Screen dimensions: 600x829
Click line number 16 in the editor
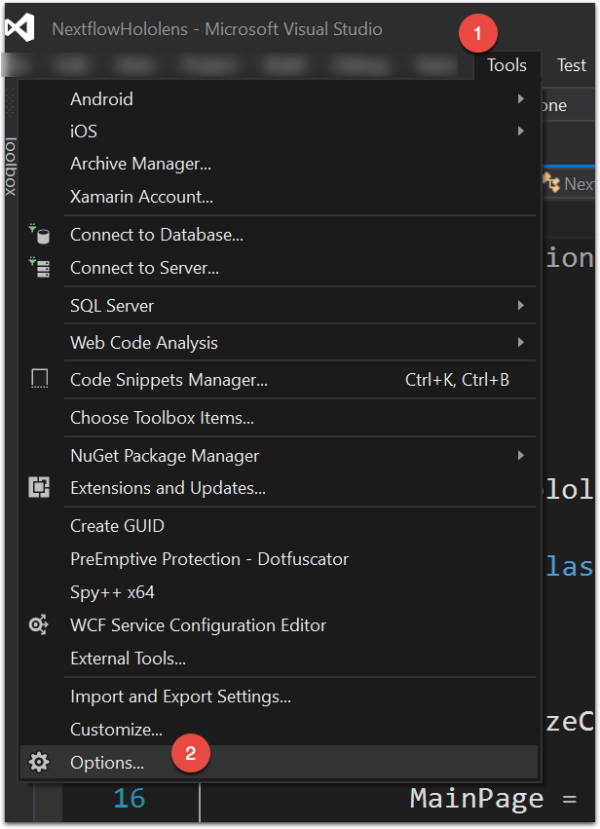(130, 797)
